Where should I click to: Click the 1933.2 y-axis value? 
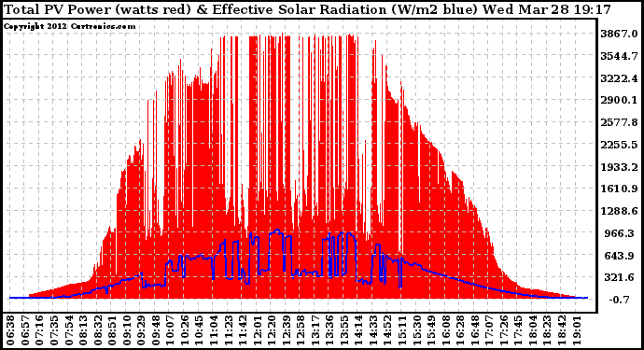pyautogui.click(x=619, y=167)
